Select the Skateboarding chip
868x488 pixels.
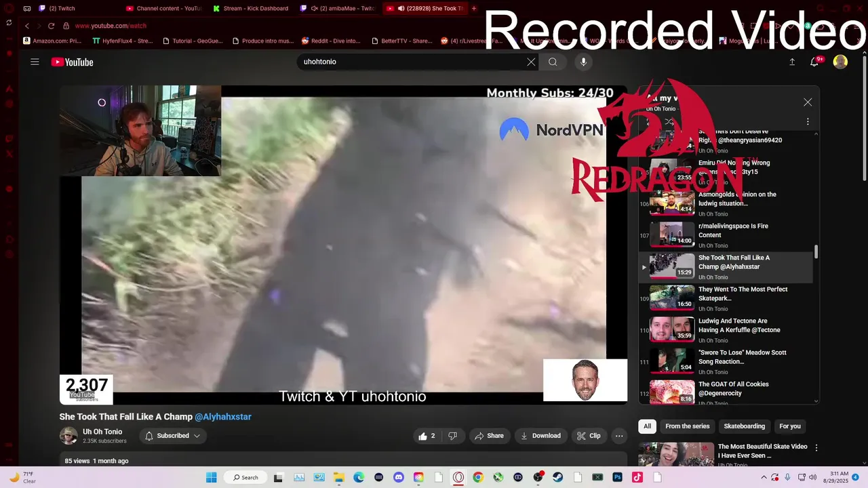click(x=744, y=426)
